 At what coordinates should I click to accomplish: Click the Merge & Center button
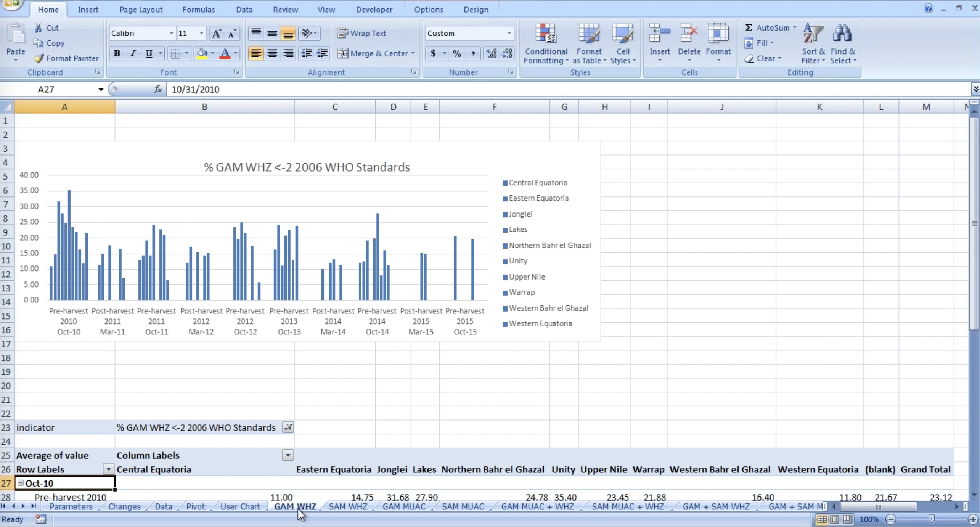pos(373,53)
